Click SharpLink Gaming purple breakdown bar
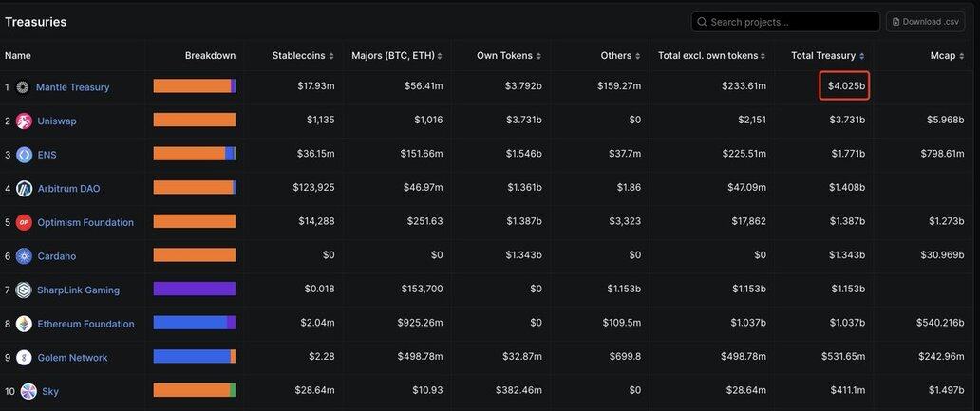This screenshot has width=980, height=411. 195,289
